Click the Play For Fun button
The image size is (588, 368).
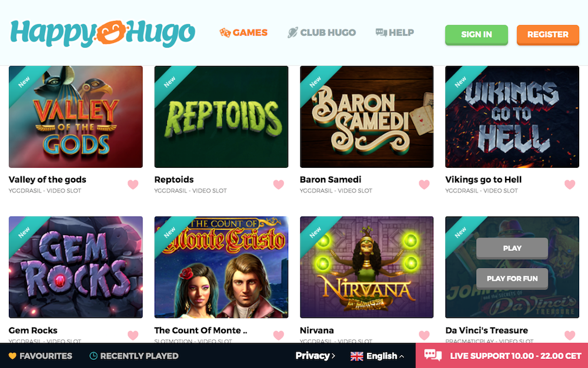512,279
